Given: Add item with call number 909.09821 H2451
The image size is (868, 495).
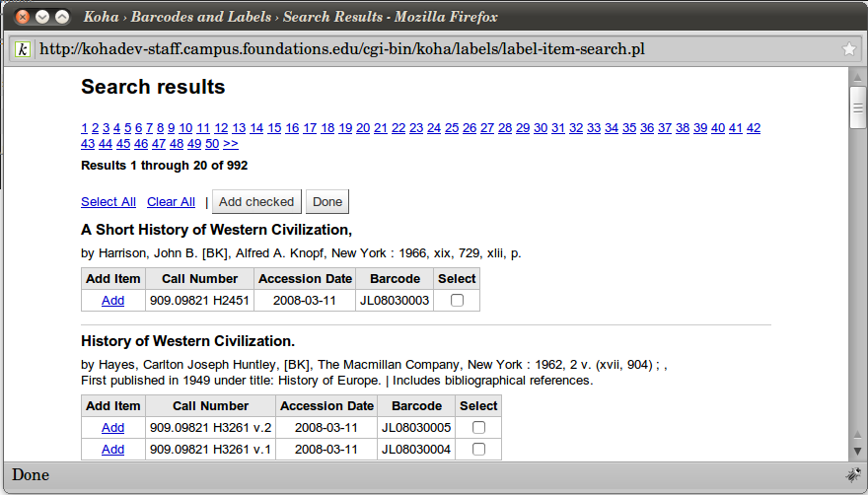Looking at the screenshot, I should (x=112, y=301).
